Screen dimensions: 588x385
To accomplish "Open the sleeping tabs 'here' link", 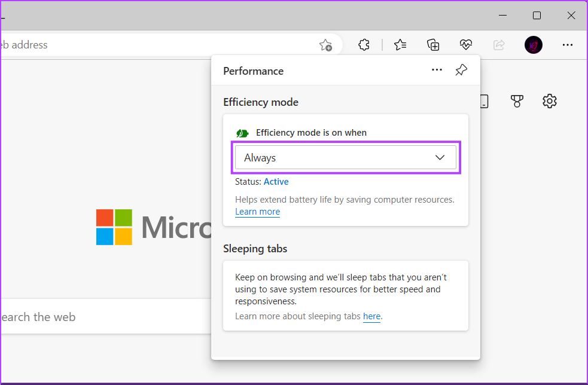I will point(371,316).
